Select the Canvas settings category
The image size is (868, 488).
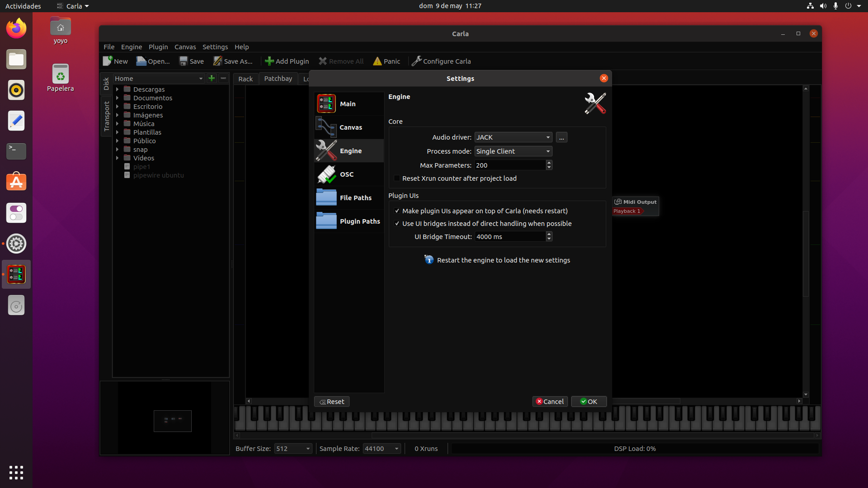point(348,127)
